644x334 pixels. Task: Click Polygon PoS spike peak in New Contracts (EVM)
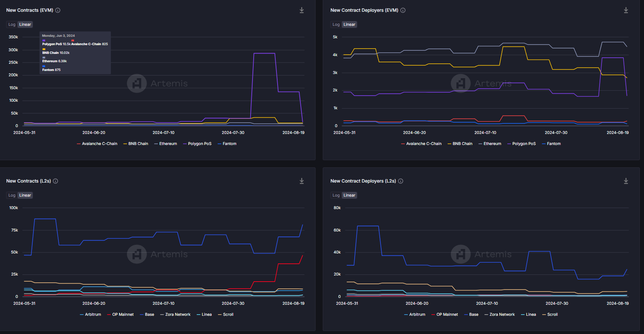point(264,54)
